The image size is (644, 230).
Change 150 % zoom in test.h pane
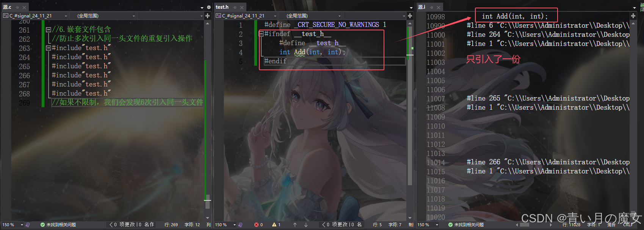click(x=226, y=225)
